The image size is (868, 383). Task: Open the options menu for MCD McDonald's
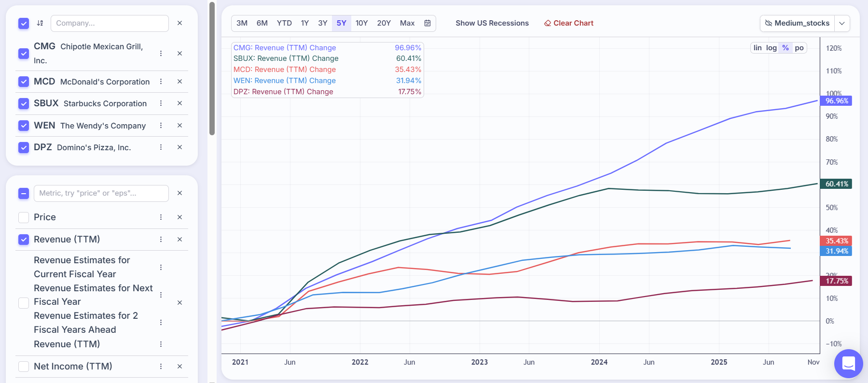point(161,82)
